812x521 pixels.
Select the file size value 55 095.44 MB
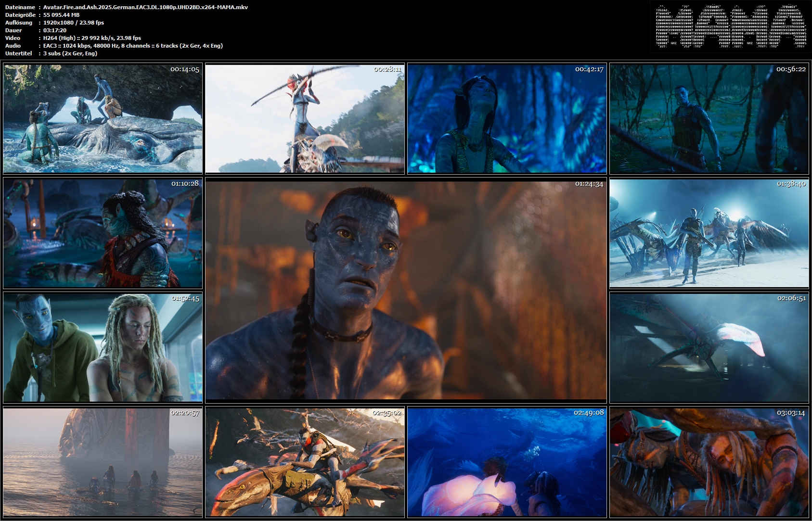62,15
